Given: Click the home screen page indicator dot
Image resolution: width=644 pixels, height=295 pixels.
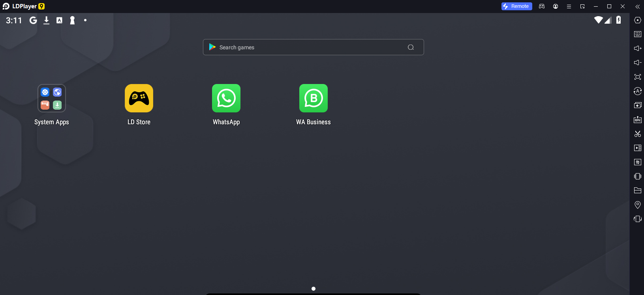Looking at the screenshot, I should [314, 289].
